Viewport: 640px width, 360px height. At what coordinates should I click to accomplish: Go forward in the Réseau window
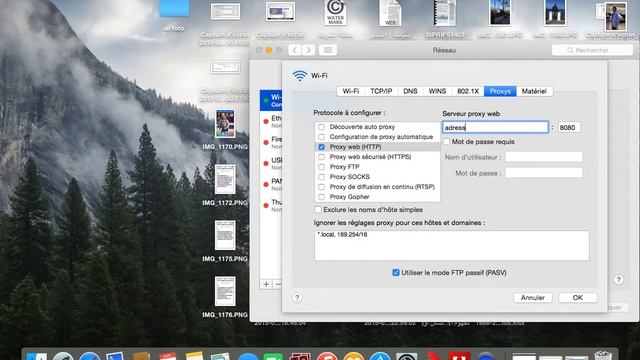309,50
